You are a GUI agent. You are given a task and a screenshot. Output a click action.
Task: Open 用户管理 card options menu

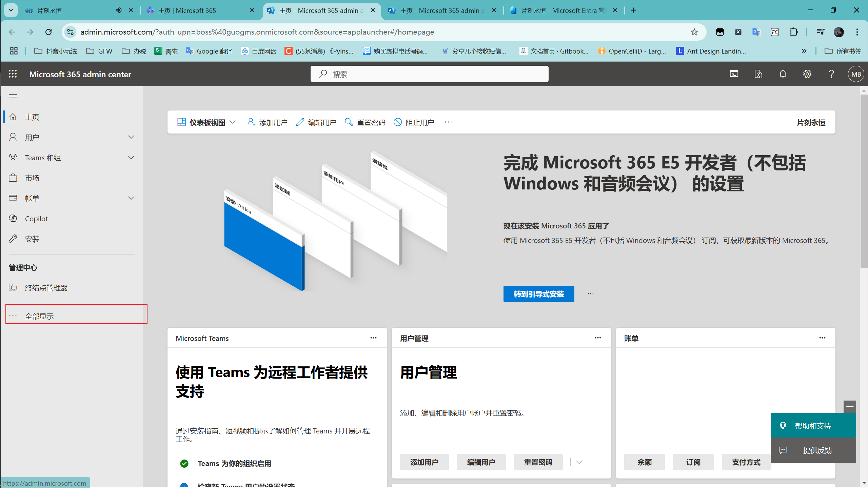tap(598, 338)
